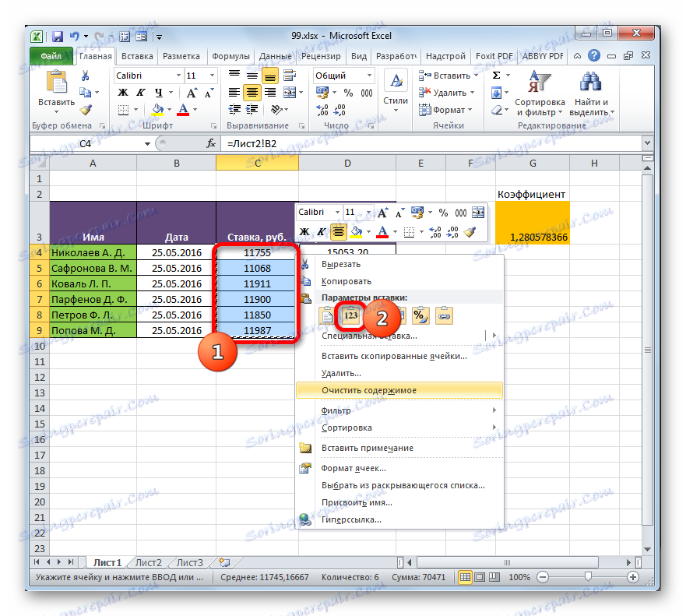Toggle Underline Ч in the ribbon
686x616 pixels.
tap(158, 93)
